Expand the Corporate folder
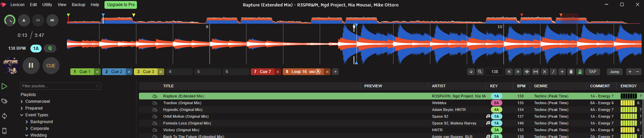 (x=27, y=129)
